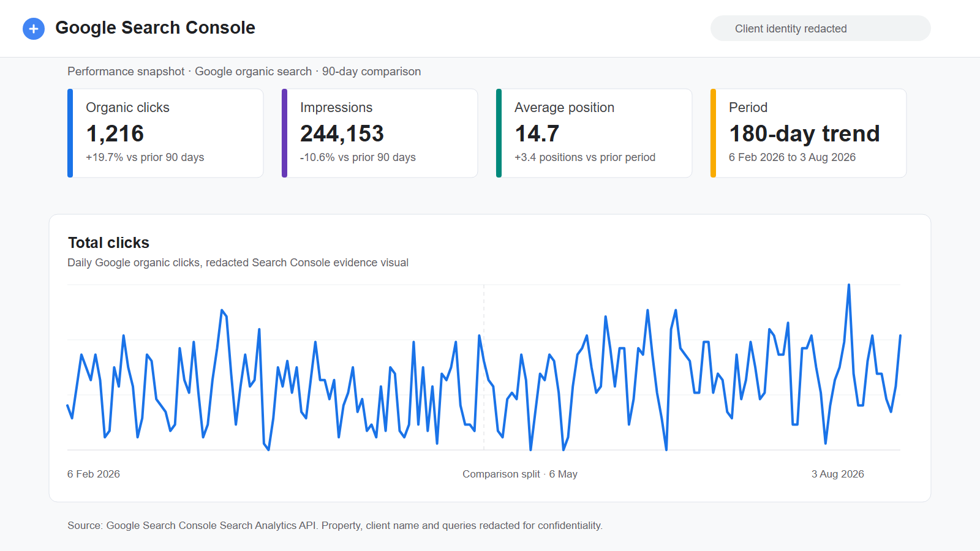Click the Google Search Console title

(x=155, y=28)
